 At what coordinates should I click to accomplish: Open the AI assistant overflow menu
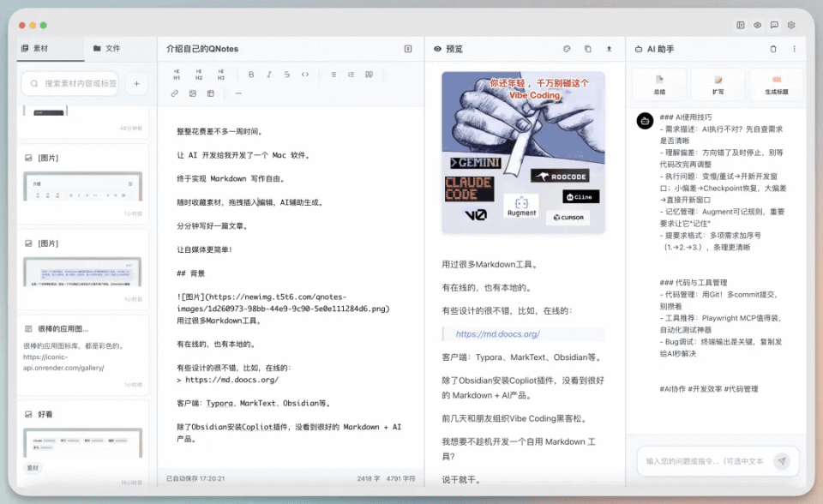(x=795, y=49)
